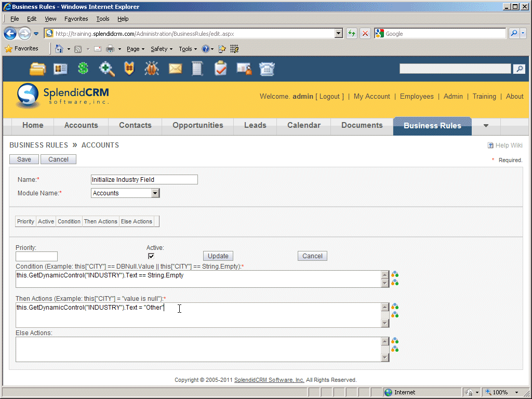Image resolution: width=532 pixels, height=399 pixels.
Task: Click the bug tracker beetle icon
Action: pos(152,69)
